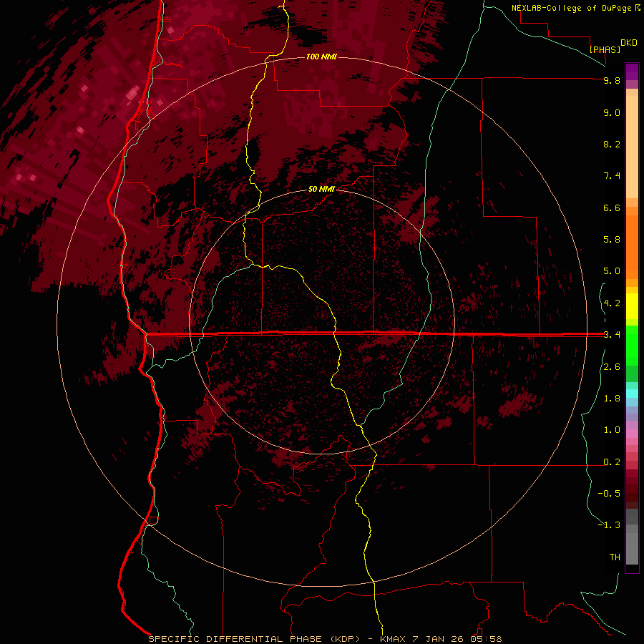The width and height of the screenshot is (644, 644).
Task: Click the [PHAS] legend heading
Action: (x=605, y=49)
